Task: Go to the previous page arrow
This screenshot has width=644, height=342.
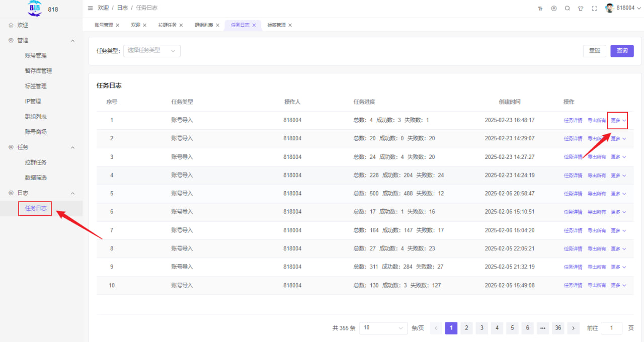Action: pos(436,328)
